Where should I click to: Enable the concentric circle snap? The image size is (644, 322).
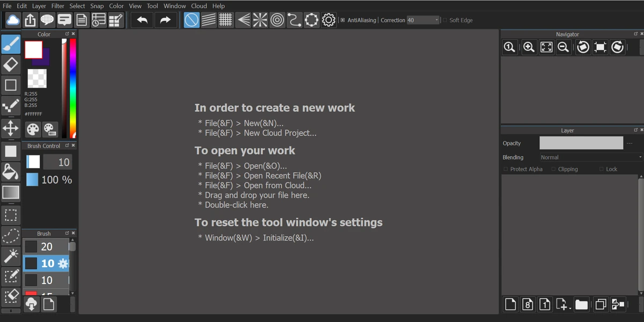pos(277,20)
